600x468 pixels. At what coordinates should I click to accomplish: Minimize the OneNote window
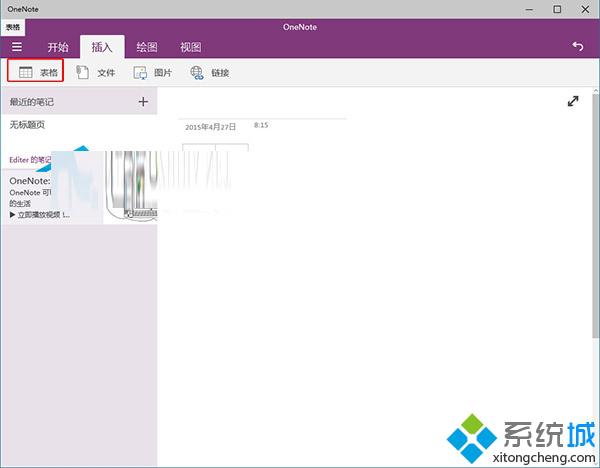click(530, 9)
